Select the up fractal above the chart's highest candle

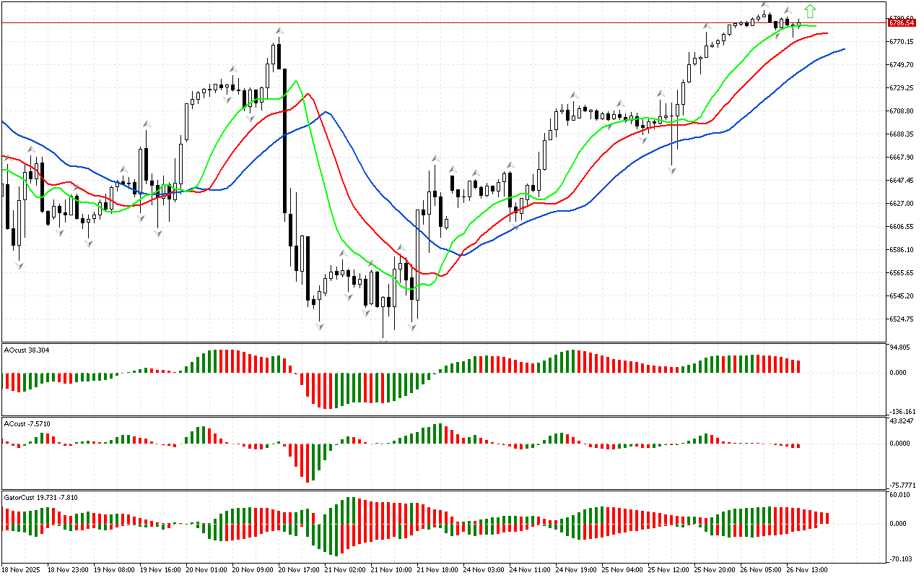765,6
